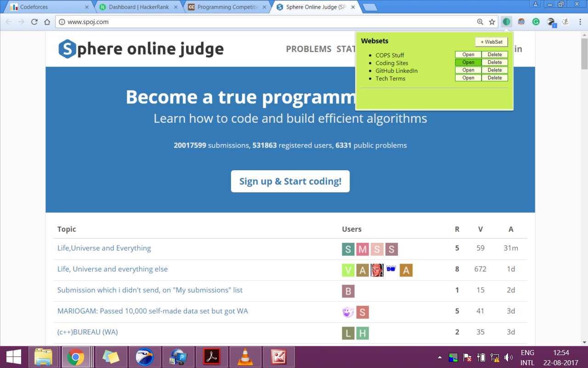Open the Coding Sites webset
The width and height of the screenshot is (588, 368).
tap(468, 63)
